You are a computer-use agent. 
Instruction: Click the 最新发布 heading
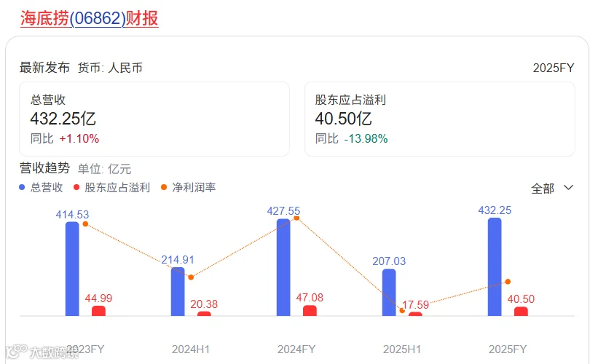click(x=44, y=68)
